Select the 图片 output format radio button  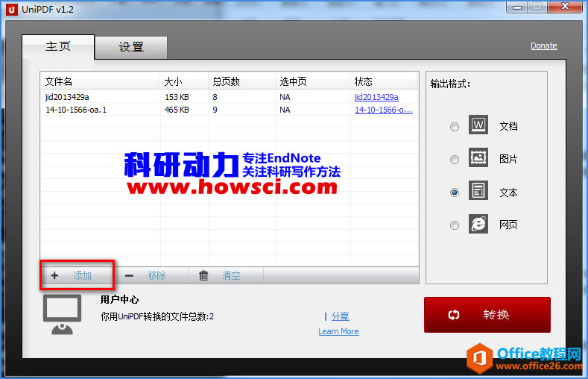(x=454, y=160)
